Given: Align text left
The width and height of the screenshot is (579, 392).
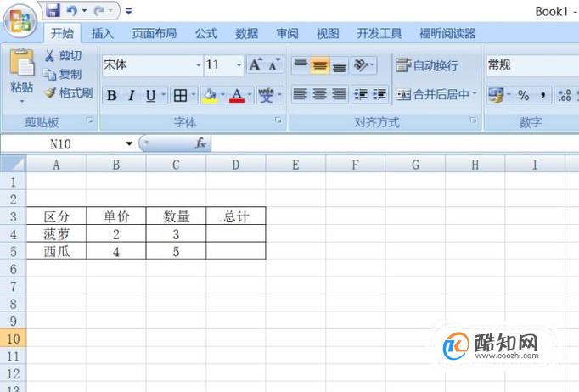Looking at the screenshot, I should pos(301,93).
